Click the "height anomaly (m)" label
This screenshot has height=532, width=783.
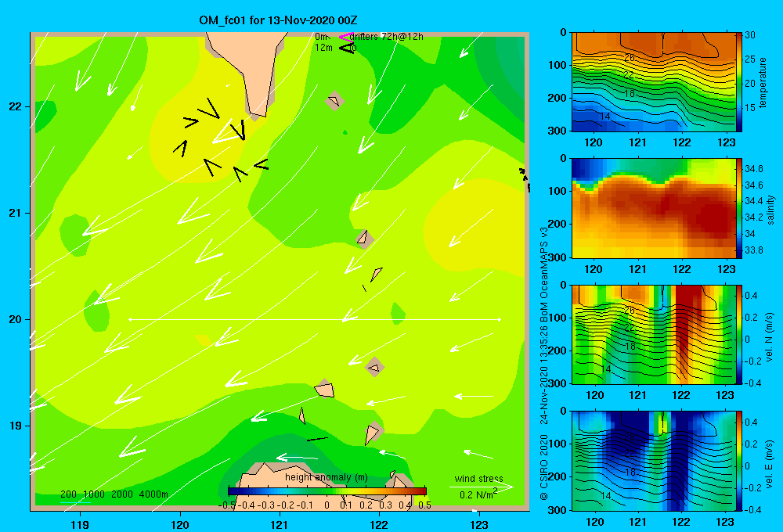[x=326, y=477]
